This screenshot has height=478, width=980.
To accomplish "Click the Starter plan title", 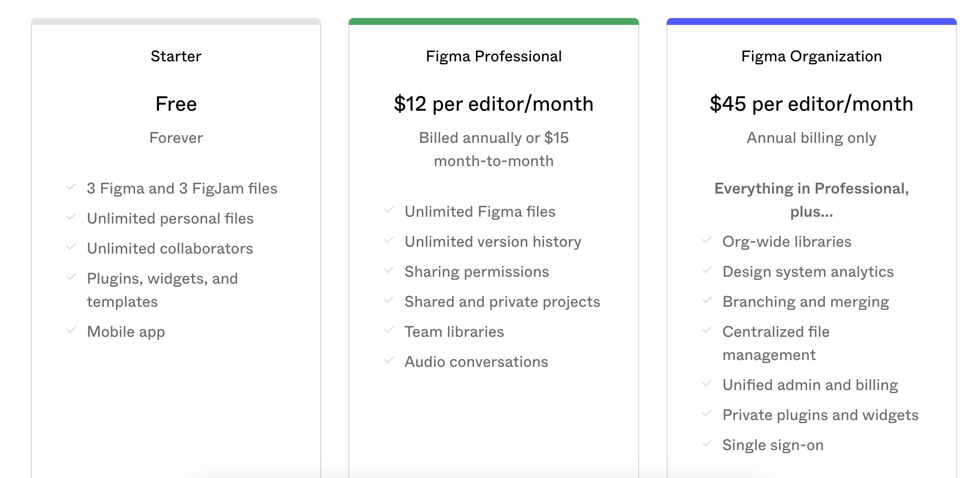I will tap(176, 56).
